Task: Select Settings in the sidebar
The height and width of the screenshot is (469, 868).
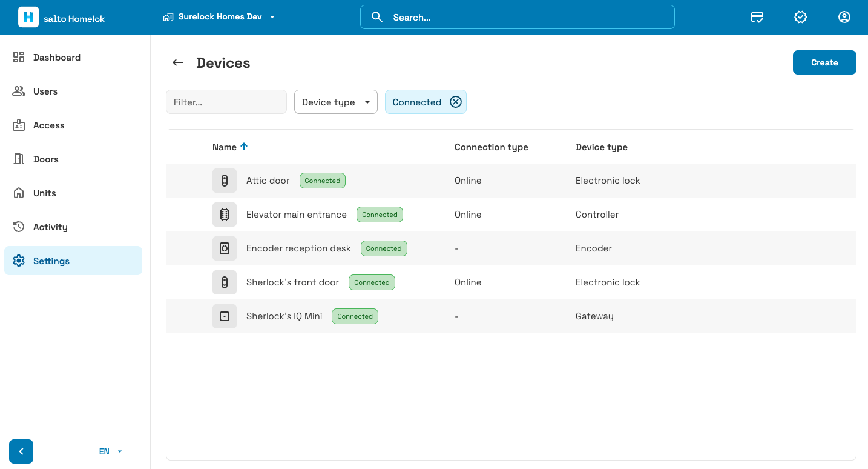Action: tap(73, 261)
